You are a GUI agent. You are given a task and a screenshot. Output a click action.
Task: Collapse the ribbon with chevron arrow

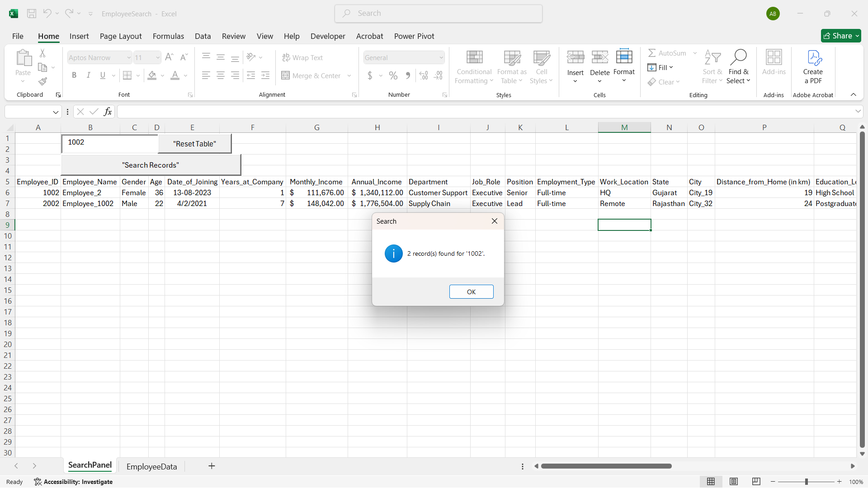(853, 94)
